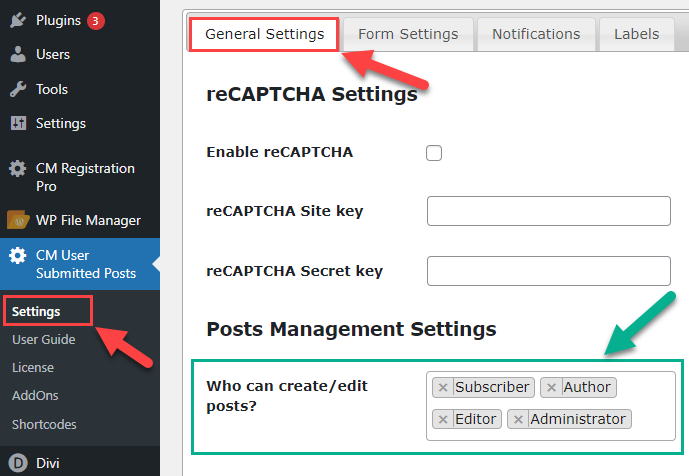The image size is (689, 476).
Task: Switch to the Form Settings tab
Action: (408, 34)
